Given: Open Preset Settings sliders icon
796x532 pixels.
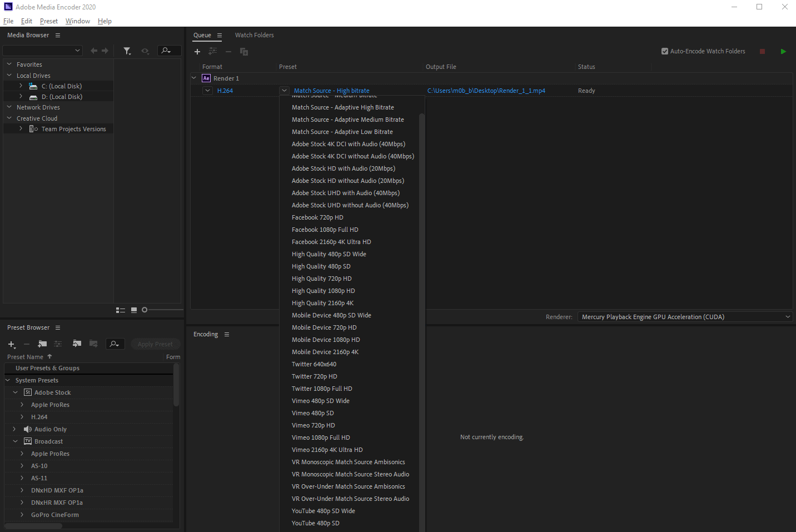Looking at the screenshot, I should click(x=58, y=344).
